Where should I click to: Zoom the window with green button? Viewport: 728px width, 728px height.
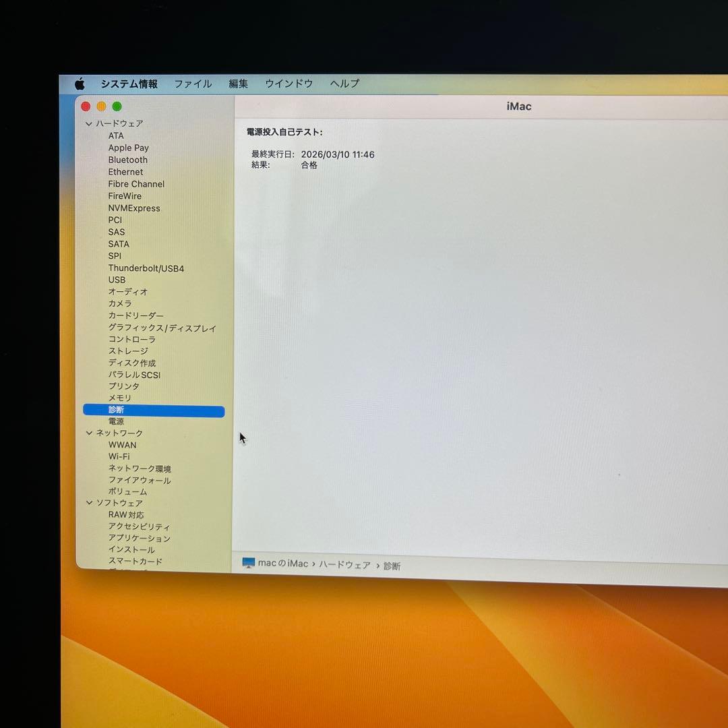(117, 107)
